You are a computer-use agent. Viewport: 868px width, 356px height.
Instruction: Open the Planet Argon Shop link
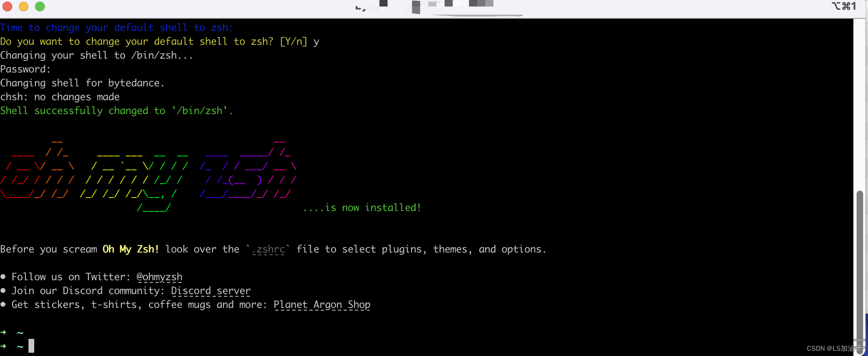click(x=322, y=305)
